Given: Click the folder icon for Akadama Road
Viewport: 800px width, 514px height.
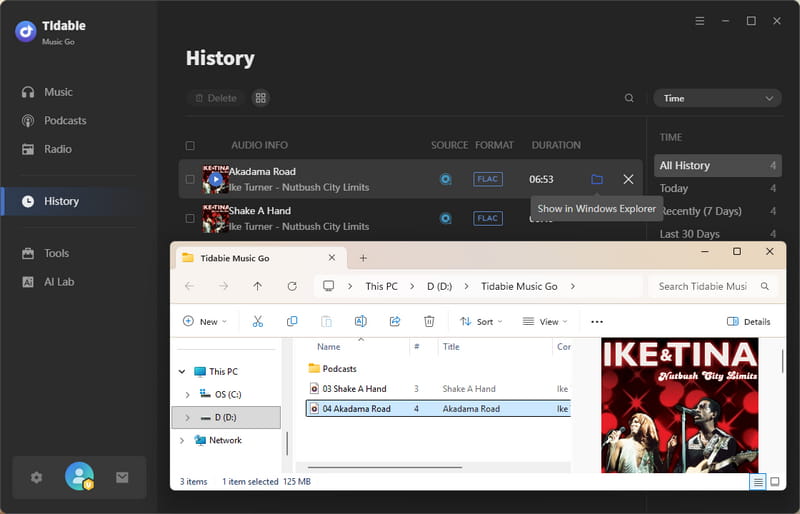Looking at the screenshot, I should pos(597,179).
